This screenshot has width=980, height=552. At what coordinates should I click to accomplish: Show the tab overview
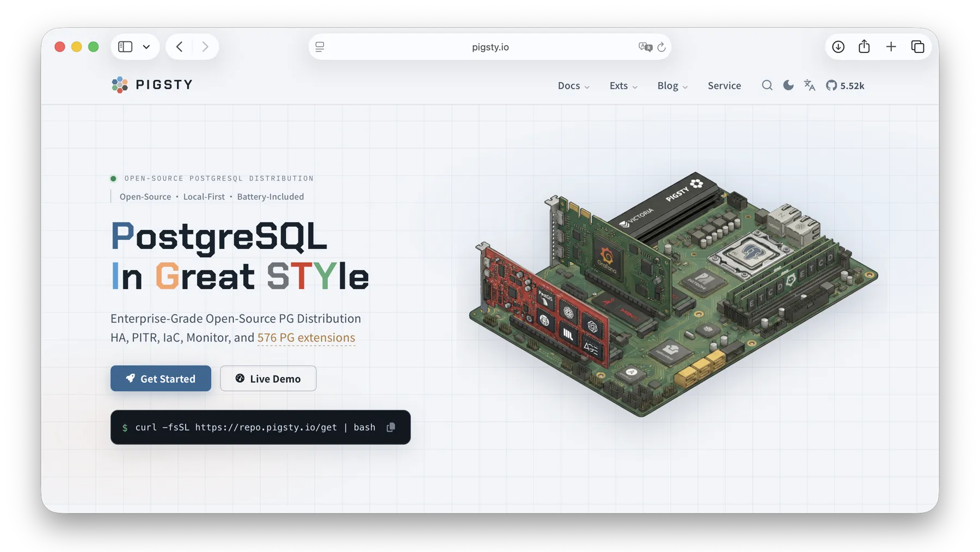tap(918, 47)
